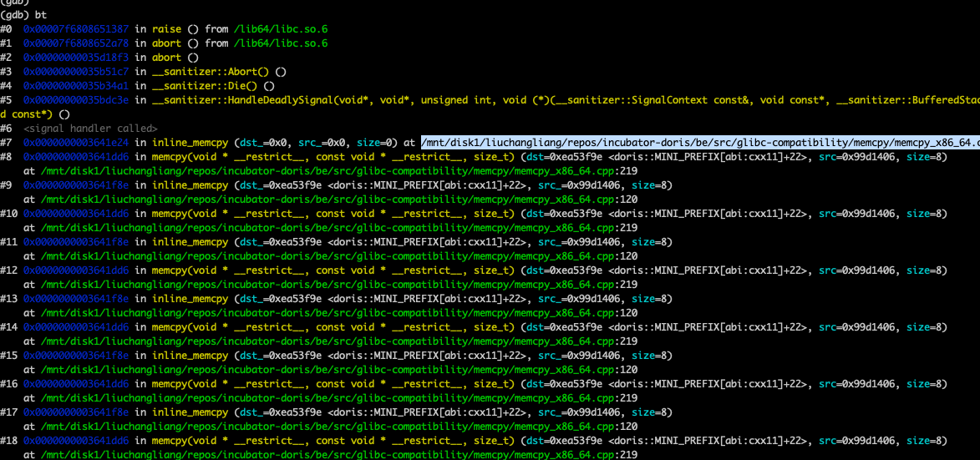Click "dst=0xea53f9e" argument in frame #14
Image resolution: width=980 pixels, height=460 pixels.
click(x=565, y=326)
